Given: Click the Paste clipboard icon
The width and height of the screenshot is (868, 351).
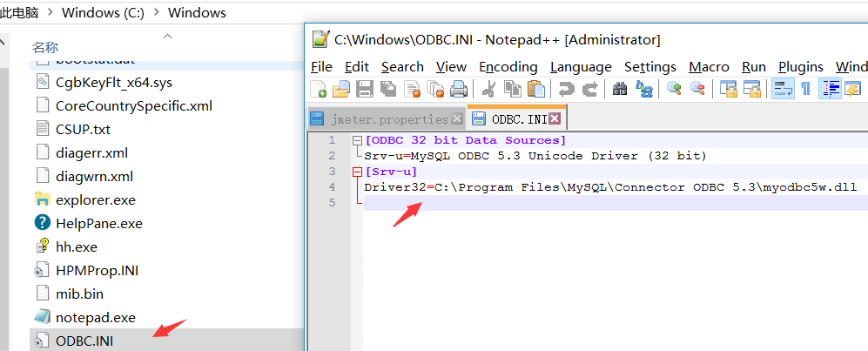Looking at the screenshot, I should [x=535, y=88].
